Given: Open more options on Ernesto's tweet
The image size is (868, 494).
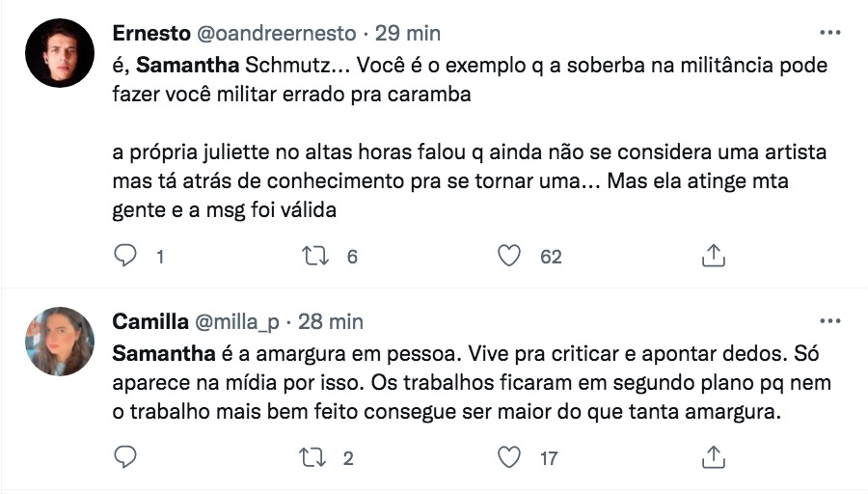Looking at the screenshot, I should pos(829,32).
